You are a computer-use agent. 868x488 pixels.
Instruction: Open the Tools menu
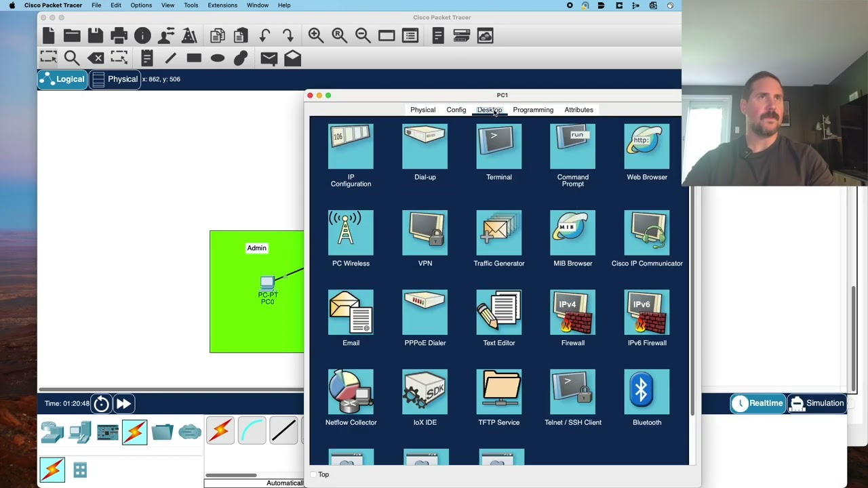tap(191, 5)
